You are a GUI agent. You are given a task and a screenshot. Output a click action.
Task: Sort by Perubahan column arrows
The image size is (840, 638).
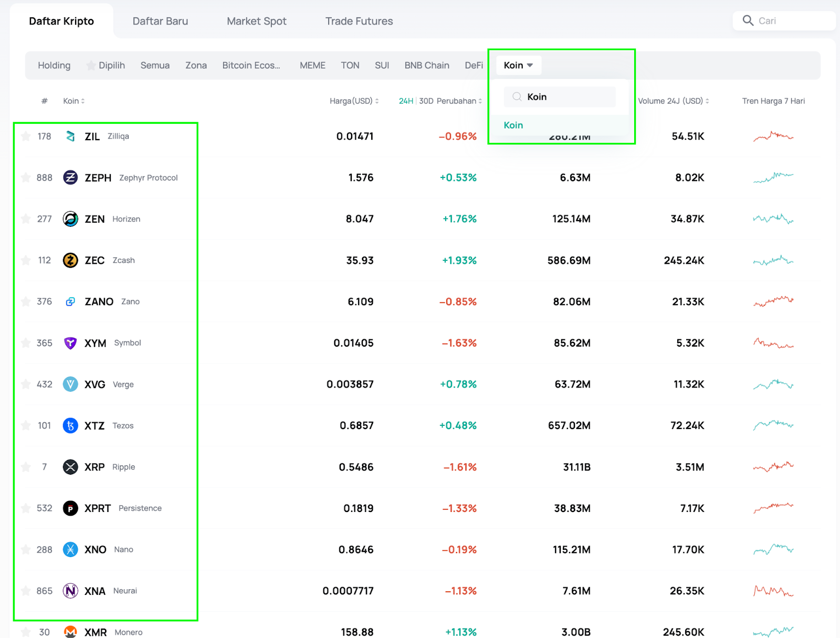pos(480,101)
